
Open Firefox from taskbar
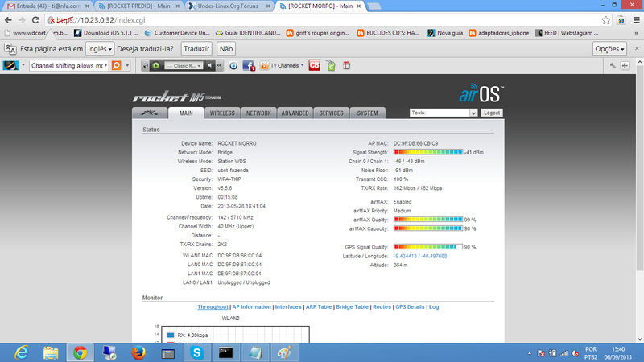(x=138, y=353)
